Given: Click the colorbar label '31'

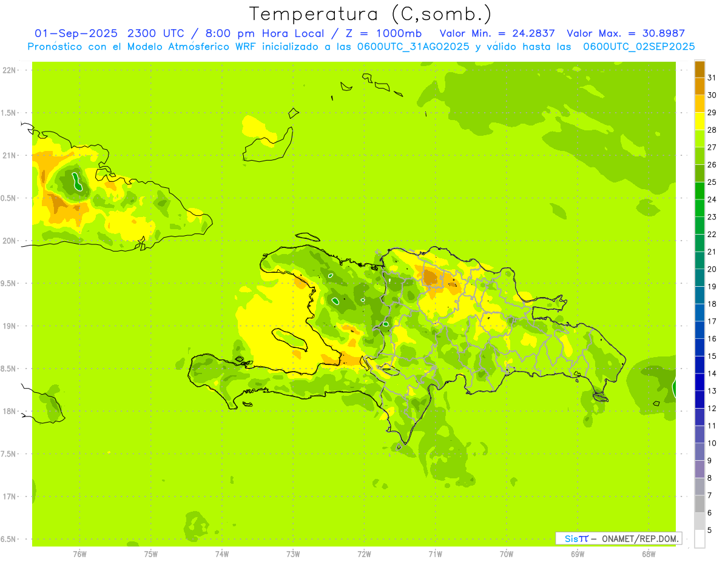Looking at the screenshot, I should point(712,78).
